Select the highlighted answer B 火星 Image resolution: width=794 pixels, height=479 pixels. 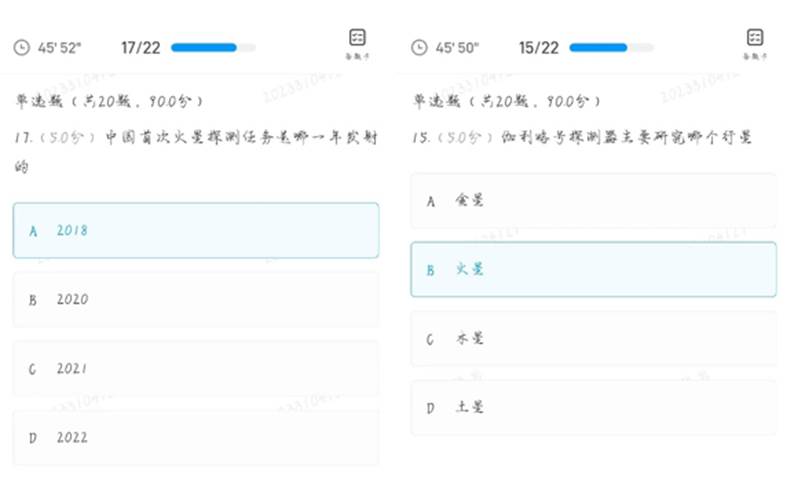[593, 269]
